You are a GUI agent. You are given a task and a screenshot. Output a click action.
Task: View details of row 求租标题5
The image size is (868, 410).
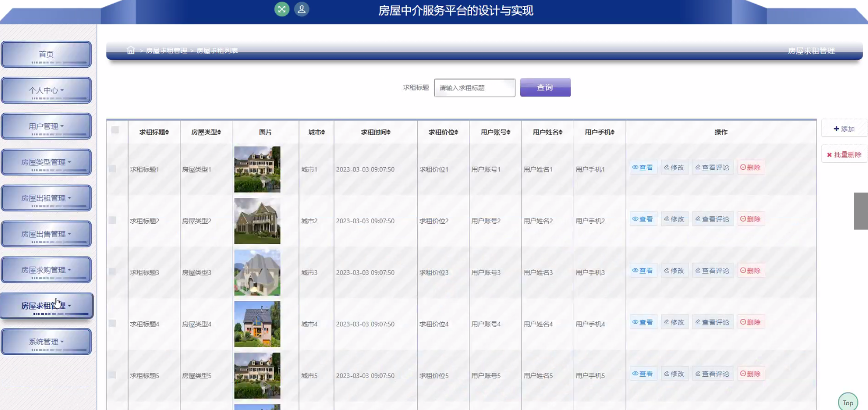point(643,373)
